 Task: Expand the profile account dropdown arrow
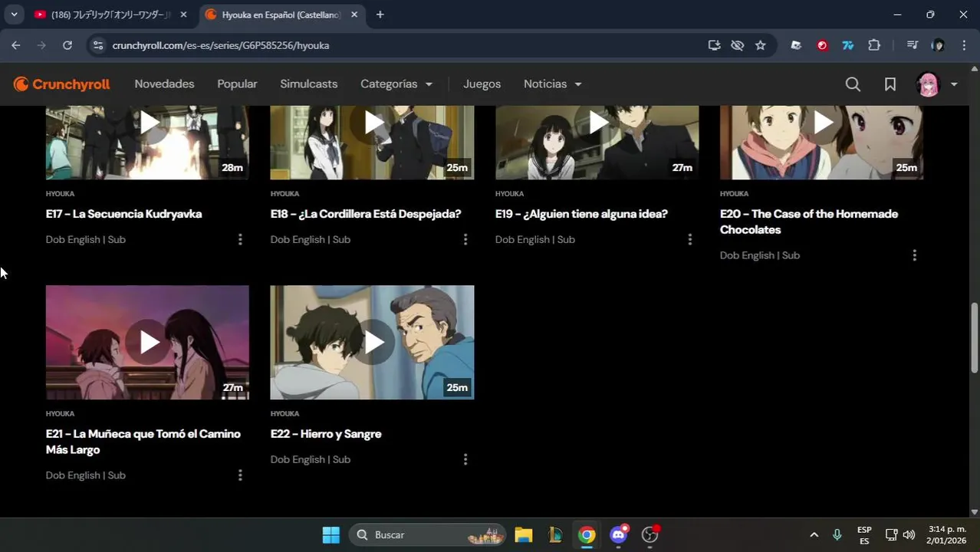(x=954, y=84)
